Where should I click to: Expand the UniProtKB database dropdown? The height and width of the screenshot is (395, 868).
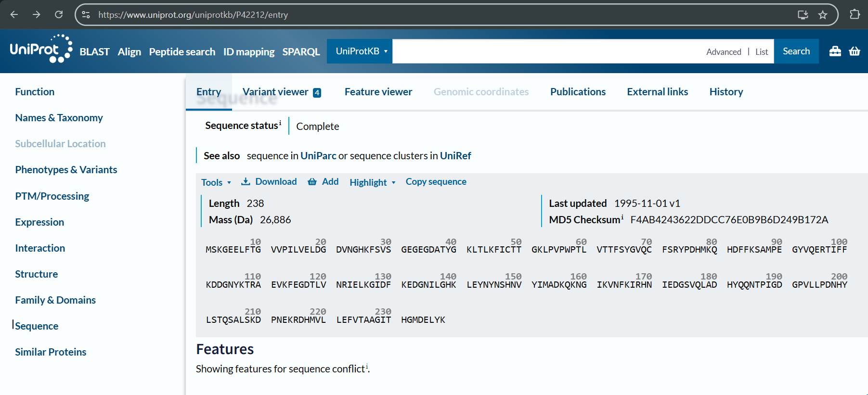[360, 51]
